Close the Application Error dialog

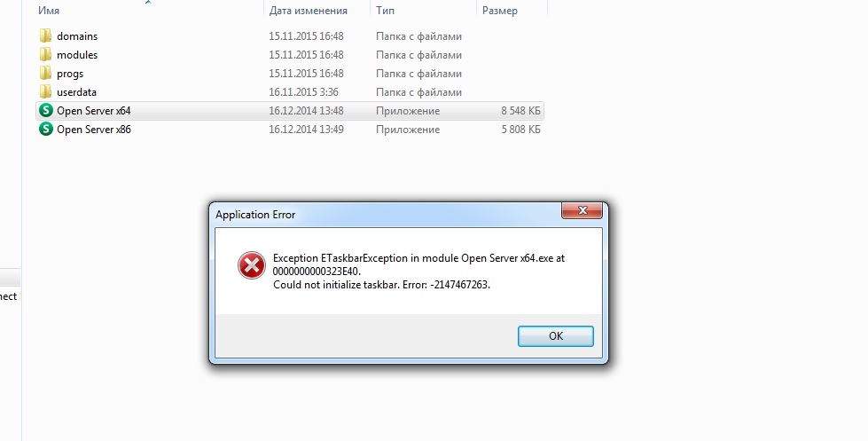click(x=582, y=210)
